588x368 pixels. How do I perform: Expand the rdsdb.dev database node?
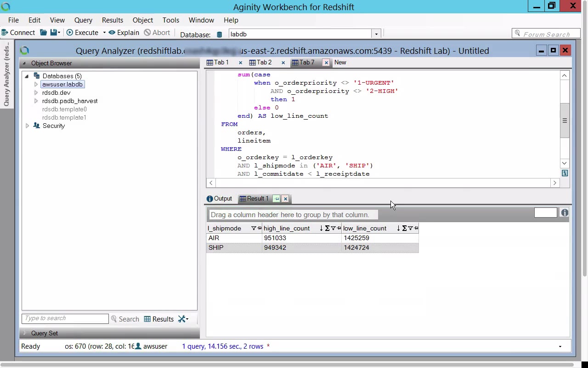36,92
